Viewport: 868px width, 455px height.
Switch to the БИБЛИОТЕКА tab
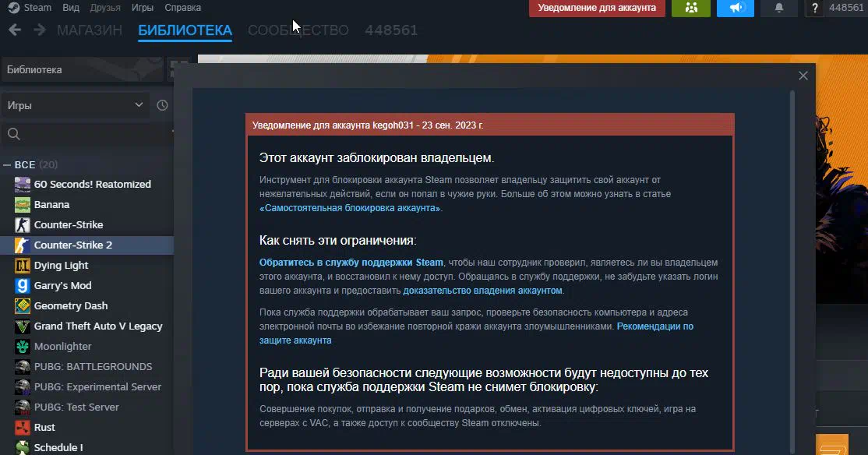[185, 30]
